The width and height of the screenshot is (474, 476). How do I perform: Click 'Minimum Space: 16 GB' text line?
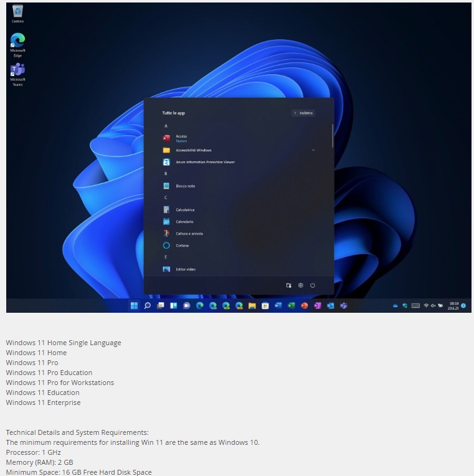point(78,472)
